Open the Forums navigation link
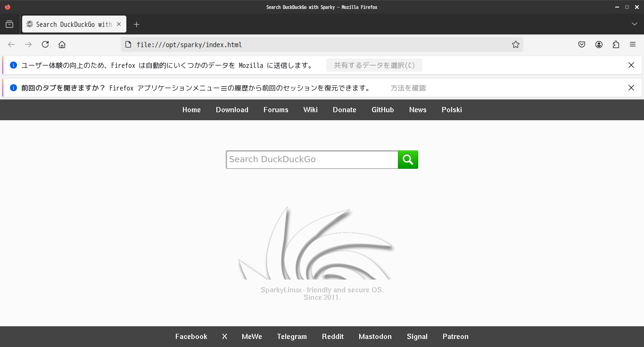The height and width of the screenshot is (347, 644). coord(276,110)
